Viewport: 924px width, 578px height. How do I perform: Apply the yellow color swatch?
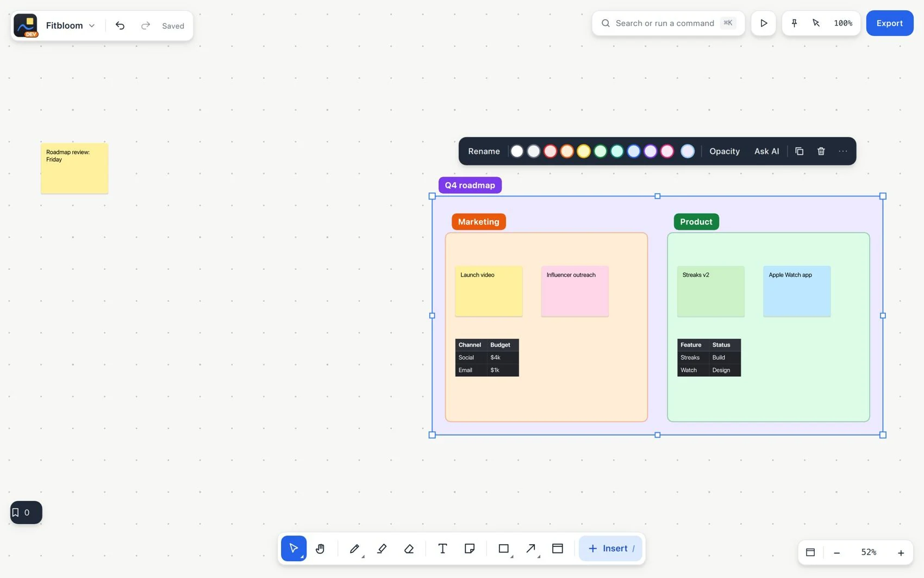point(584,151)
